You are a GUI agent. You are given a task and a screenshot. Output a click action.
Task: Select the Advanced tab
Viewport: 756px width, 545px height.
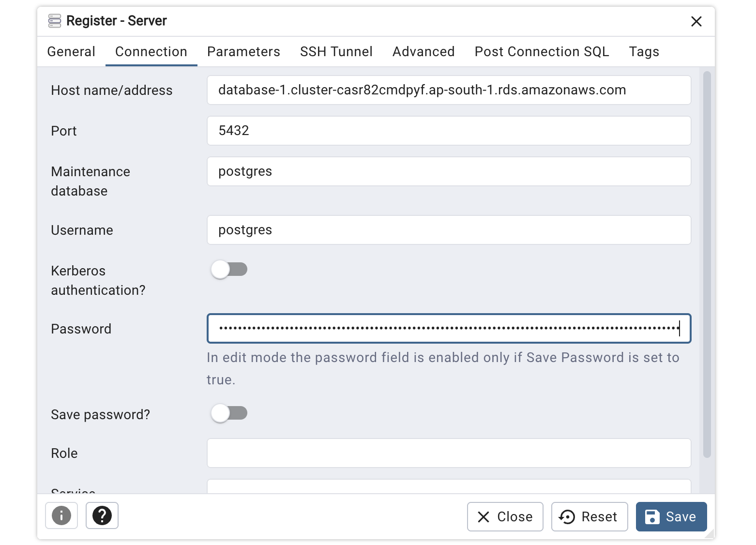click(x=423, y=51)
